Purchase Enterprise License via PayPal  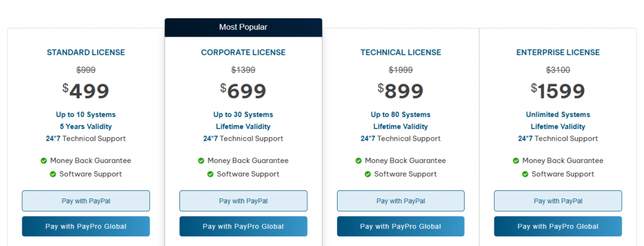[558, 201]
